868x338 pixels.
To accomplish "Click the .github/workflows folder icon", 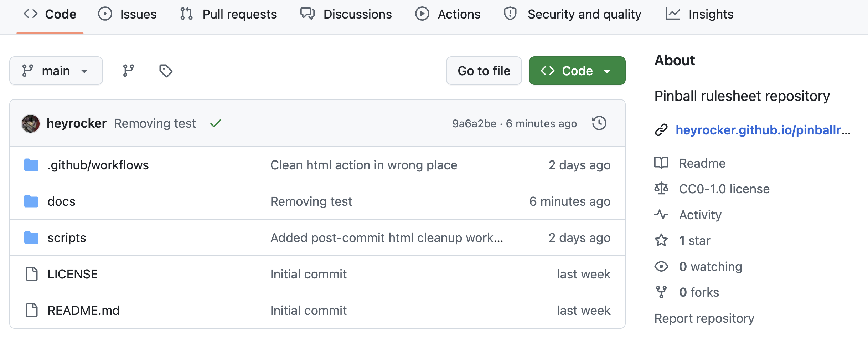I will click(x=31, y=165).
